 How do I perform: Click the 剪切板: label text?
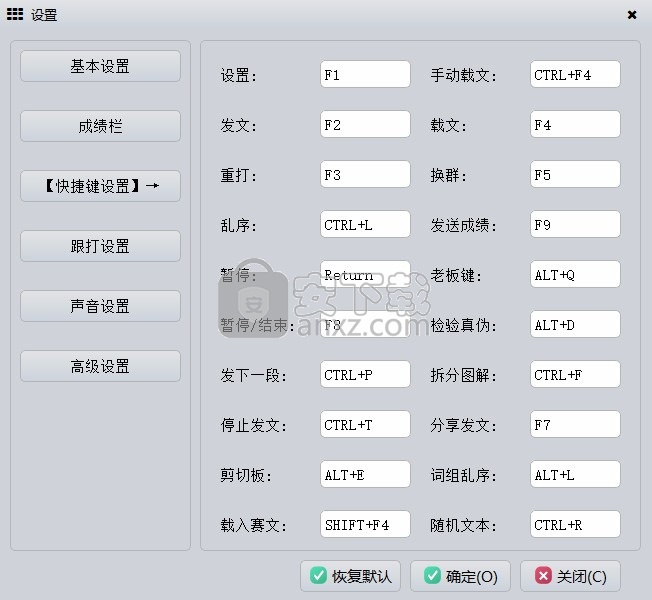246,475
